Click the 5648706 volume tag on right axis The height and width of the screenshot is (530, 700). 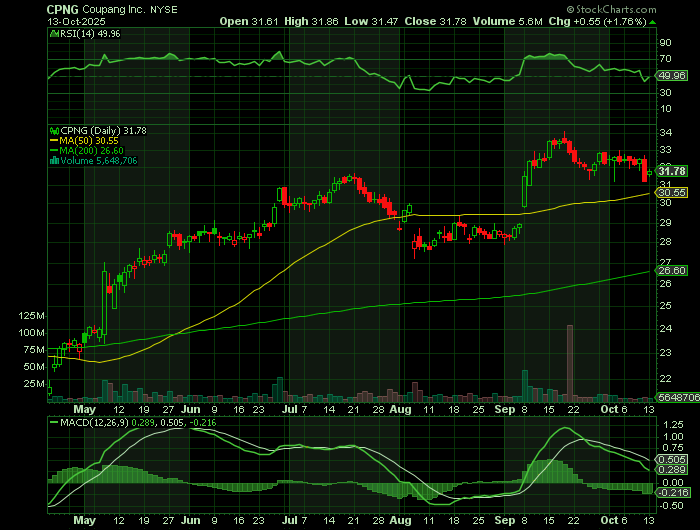pyautogui.click(x=678, y=397)
